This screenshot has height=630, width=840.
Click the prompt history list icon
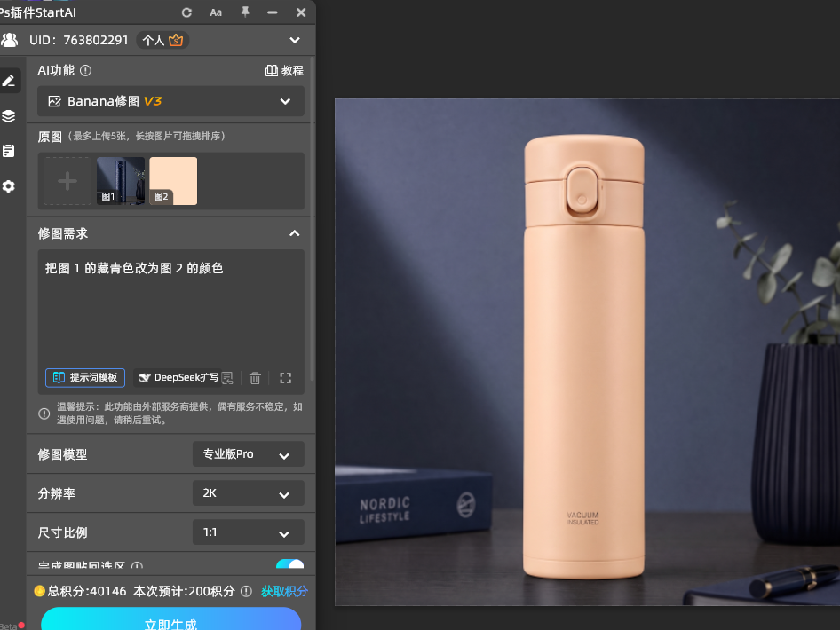click(227, 378)
